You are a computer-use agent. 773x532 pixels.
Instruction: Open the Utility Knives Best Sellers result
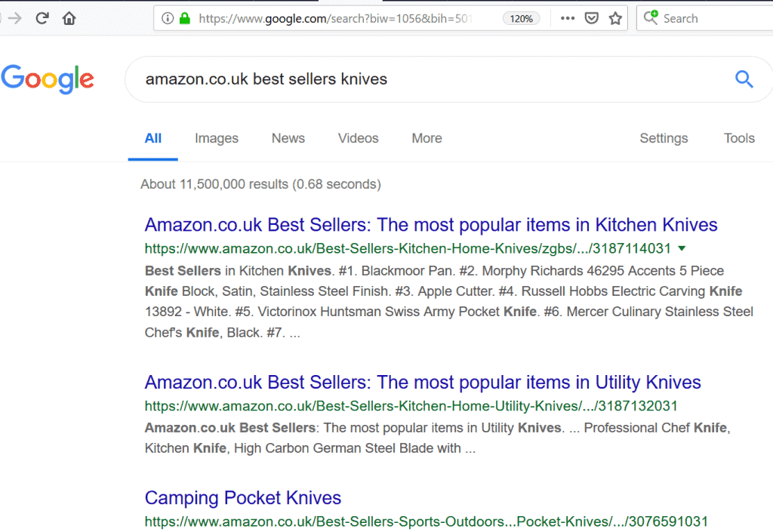[423, 383]
